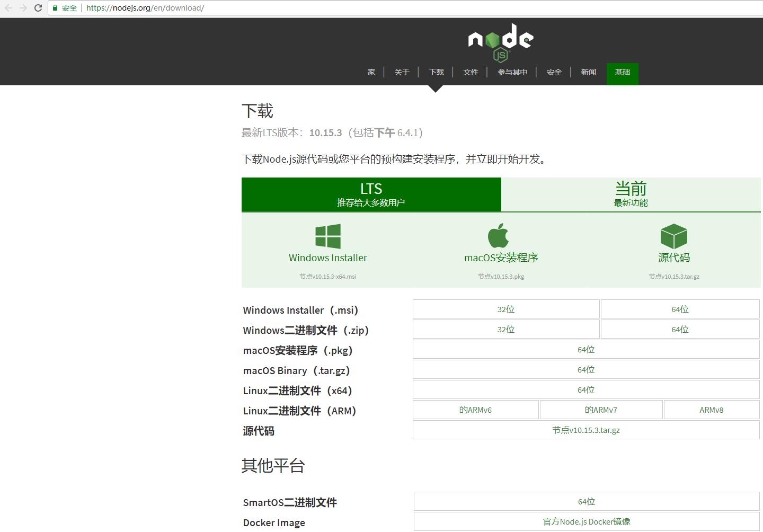Image resolution: width=763 pixels, height=532 pixels.
Task: Download Windows二进制文件 (.zip) 64位
Action: (x=680, y=330)
